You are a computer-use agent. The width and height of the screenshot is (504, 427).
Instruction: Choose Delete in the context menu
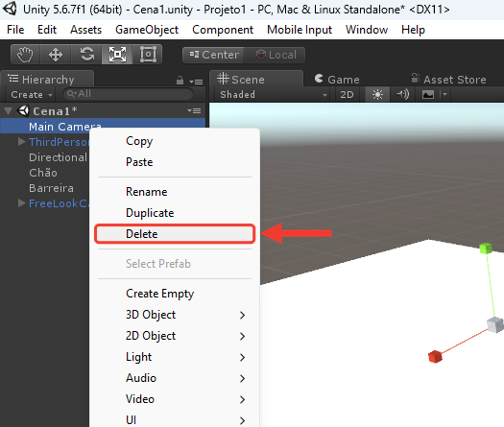[x=175, y=234]
